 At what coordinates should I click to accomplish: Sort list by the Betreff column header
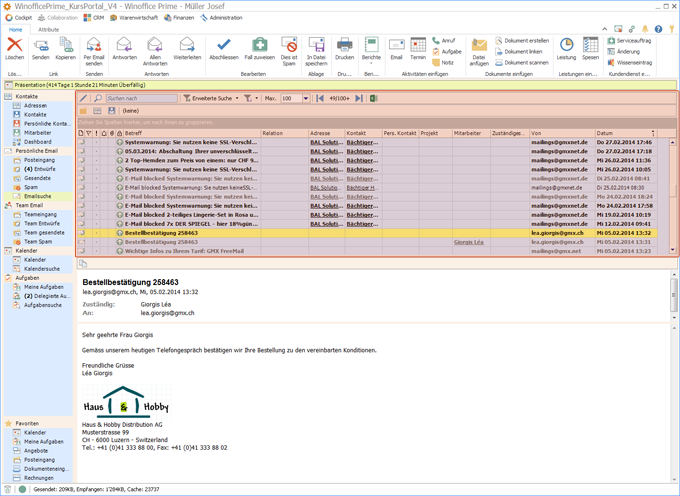(x=192, y=133)
